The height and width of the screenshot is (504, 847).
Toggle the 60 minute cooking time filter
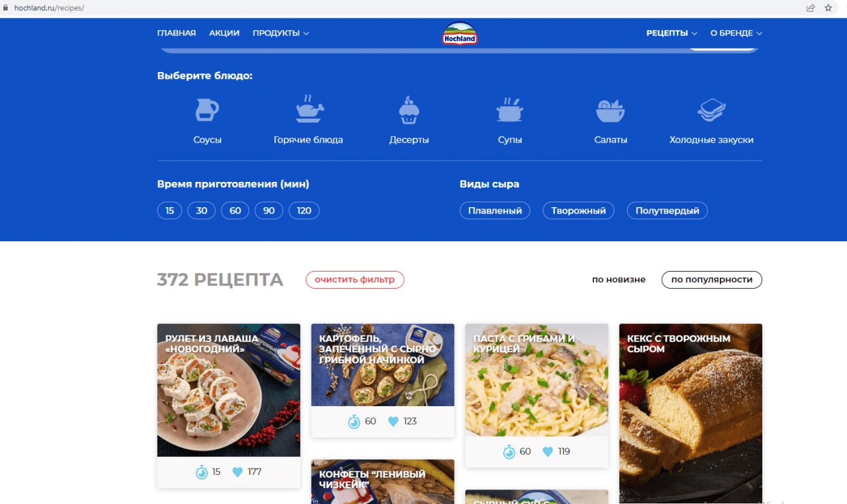(x=235, y=211)
